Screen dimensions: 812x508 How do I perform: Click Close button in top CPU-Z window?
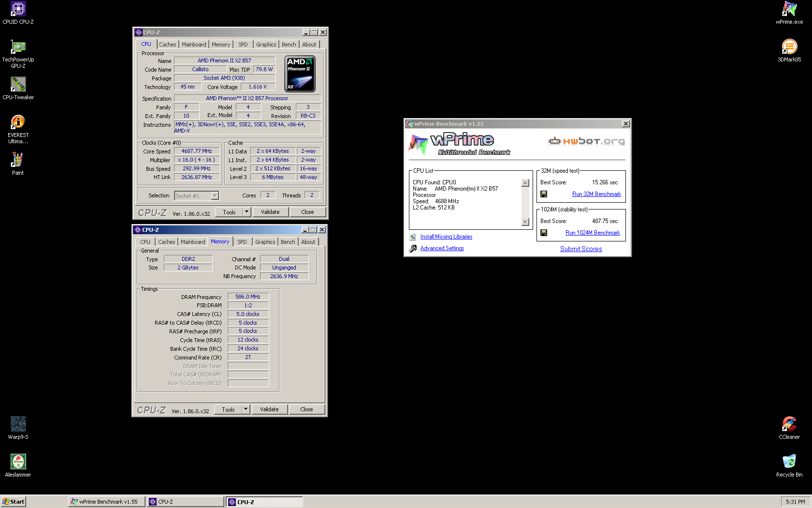(x=307, y=212)
